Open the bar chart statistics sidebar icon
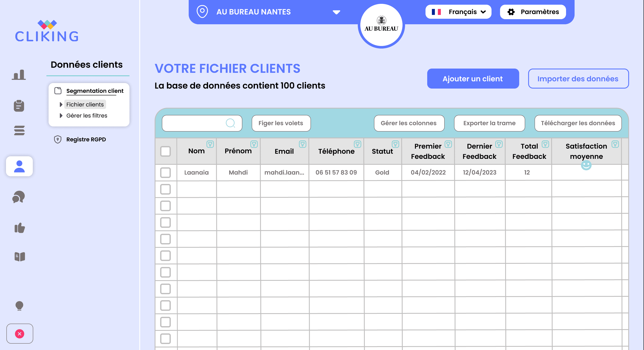 (19, 75)
